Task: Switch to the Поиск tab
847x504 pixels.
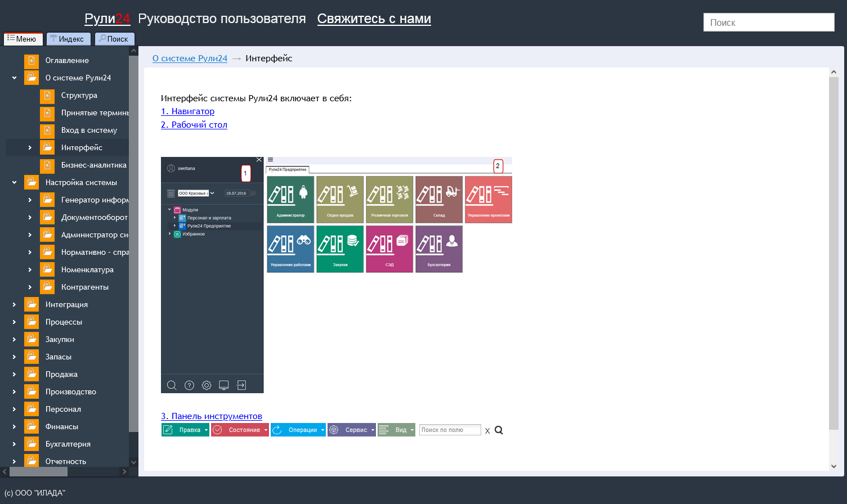Action: (x=114, y=39)
